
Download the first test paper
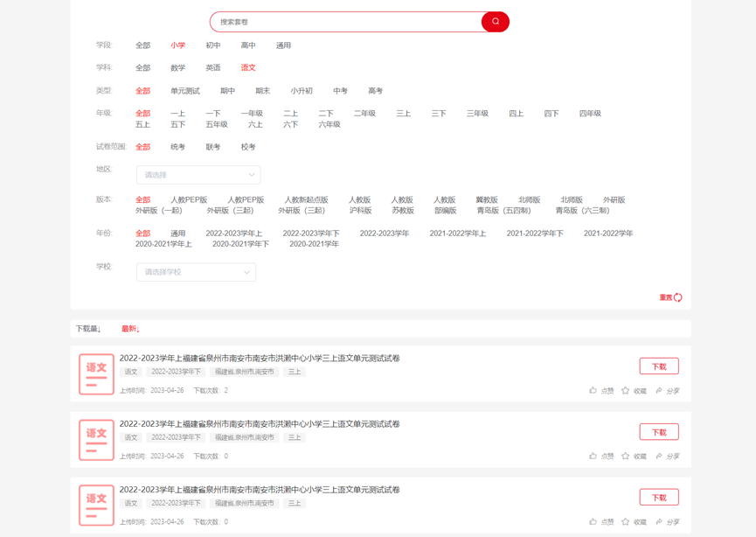pyautogui.click(x=658, y=366)
